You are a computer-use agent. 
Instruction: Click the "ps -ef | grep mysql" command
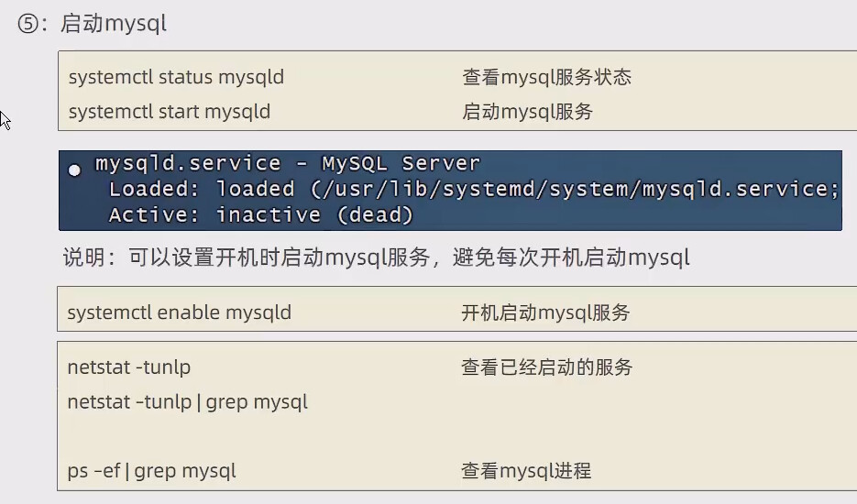(x=151, y=471)
